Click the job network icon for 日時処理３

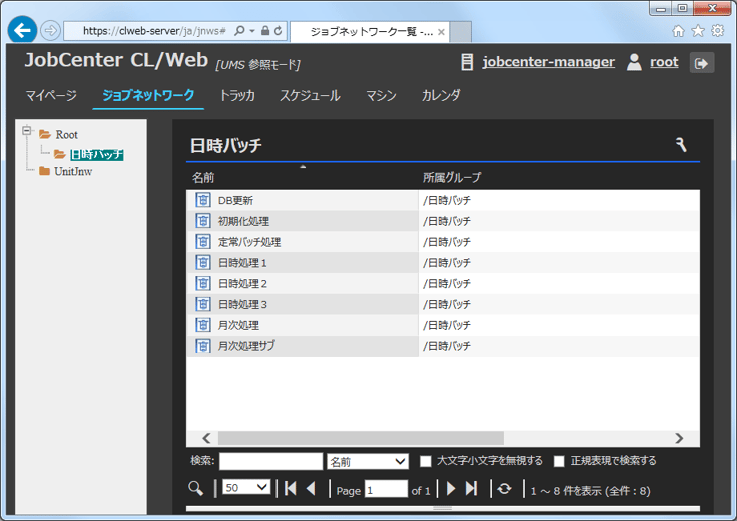pos(203,304)
